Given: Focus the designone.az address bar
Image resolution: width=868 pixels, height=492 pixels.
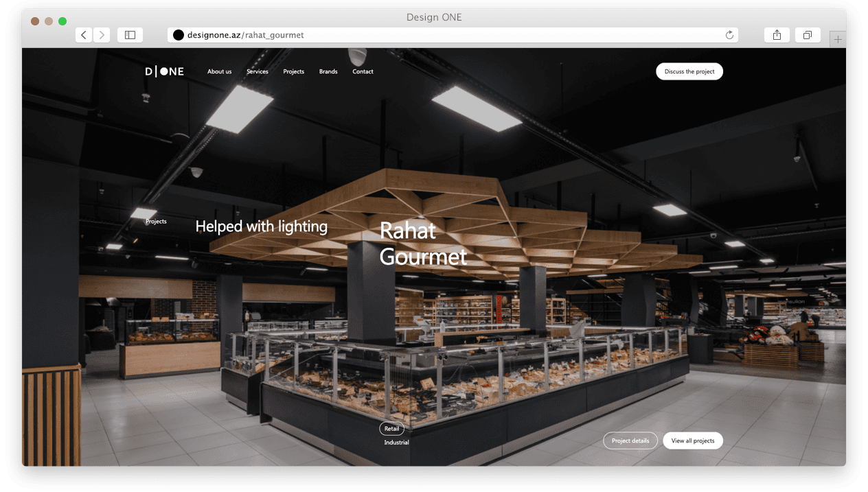Looking at the screenshot, I should pos(453,35).
